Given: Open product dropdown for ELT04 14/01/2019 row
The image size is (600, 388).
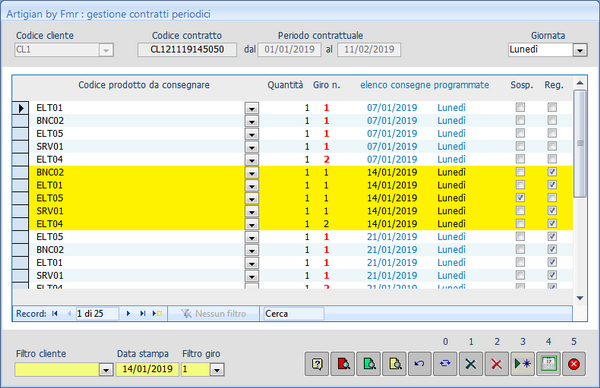Looking at the screenshot, I should [251, 224].
